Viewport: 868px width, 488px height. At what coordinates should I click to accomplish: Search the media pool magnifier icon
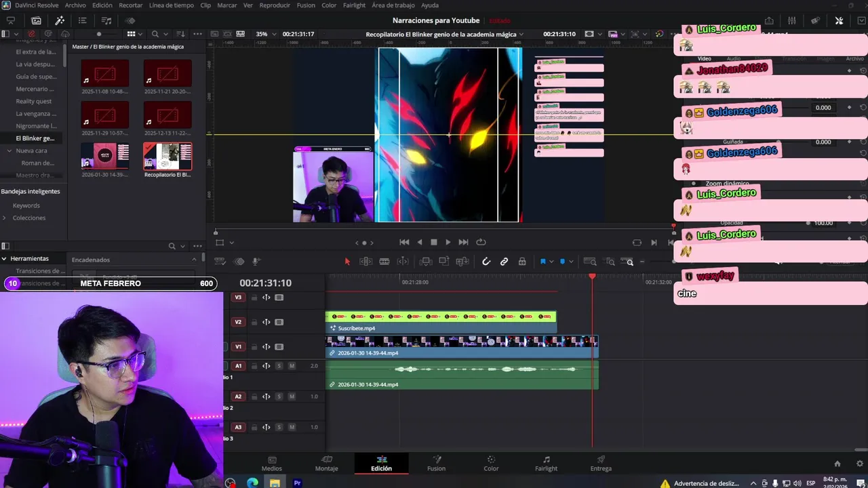pos(155,34)
